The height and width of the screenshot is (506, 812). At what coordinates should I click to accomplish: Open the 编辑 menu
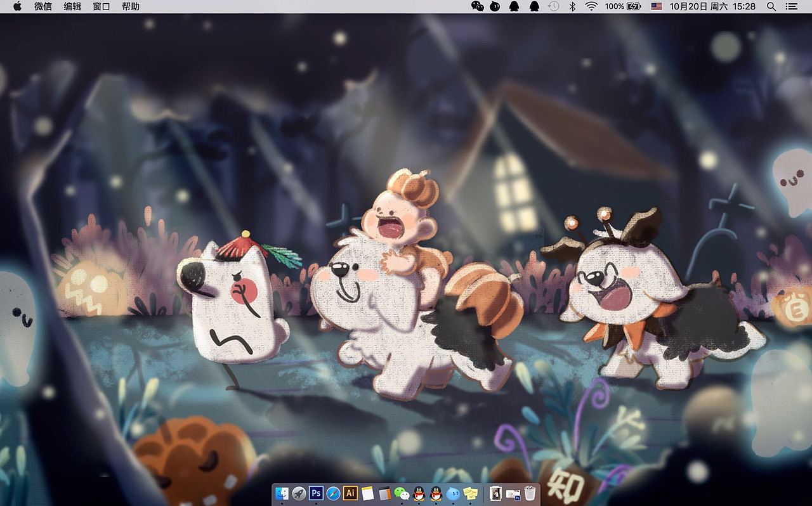(x=72, y=6)
